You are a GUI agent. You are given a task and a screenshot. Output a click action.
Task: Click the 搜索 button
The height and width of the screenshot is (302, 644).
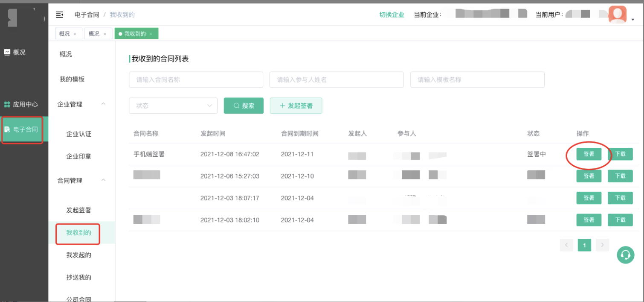[x=244, y=106]
